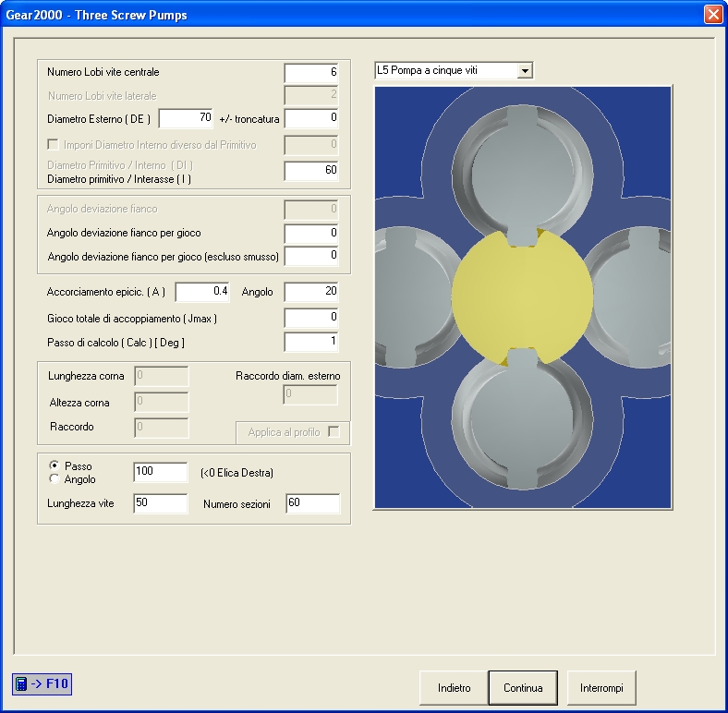
Task: Click the Numero Lobi vite laterale field
Action: tap(311, 96)
